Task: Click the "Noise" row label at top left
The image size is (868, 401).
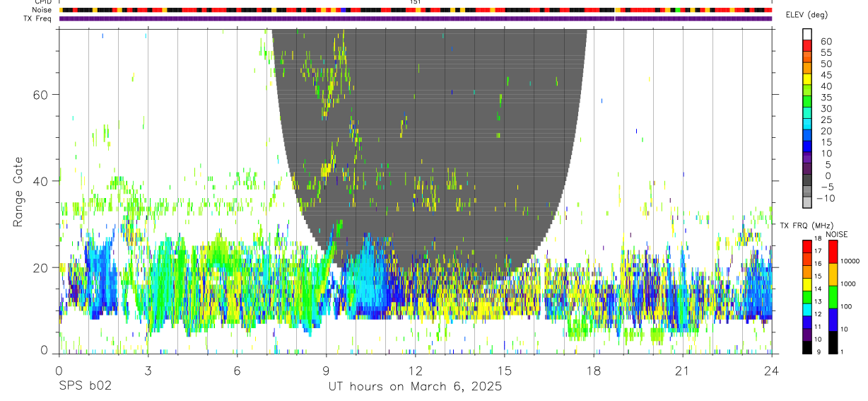Action: click(x=42, y=10)
